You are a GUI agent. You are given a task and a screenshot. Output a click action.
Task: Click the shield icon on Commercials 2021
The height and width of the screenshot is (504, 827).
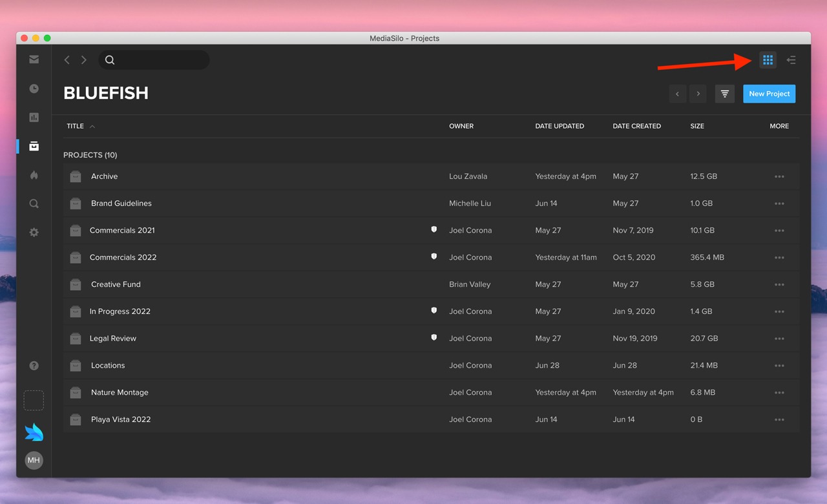(x=434, y=229)
